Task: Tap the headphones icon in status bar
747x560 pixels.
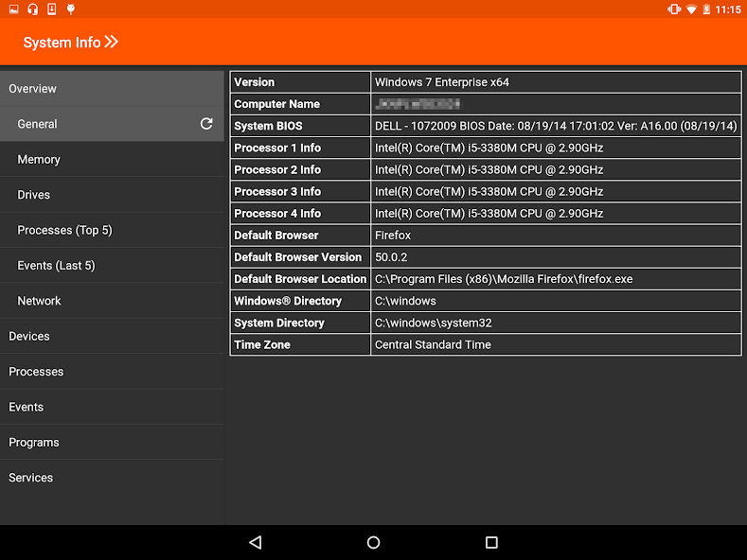Action: point(32,9)
